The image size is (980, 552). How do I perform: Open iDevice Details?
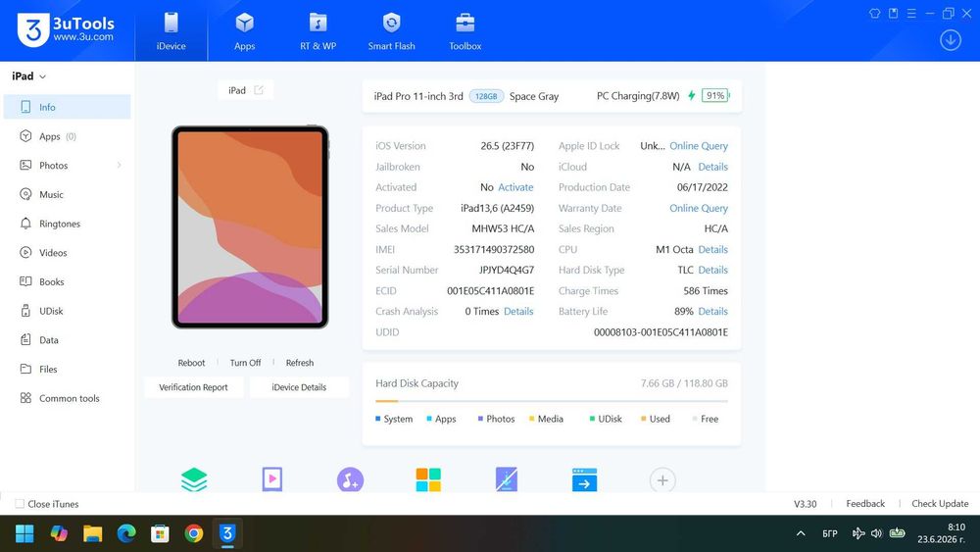[299, 387]
